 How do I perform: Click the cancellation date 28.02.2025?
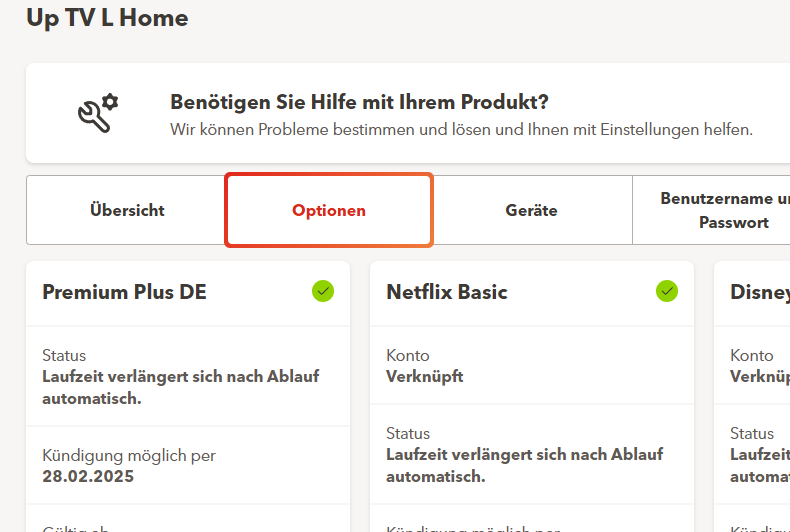(x=88, y=476)
